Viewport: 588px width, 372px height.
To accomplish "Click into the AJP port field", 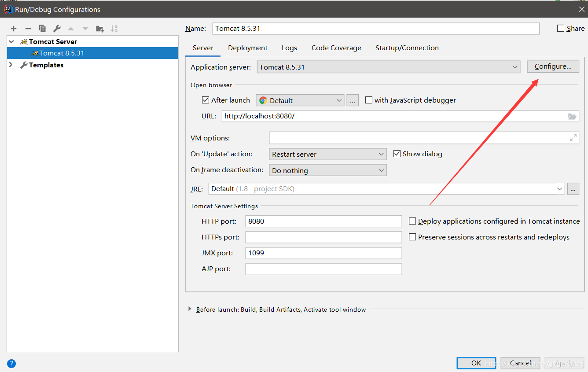I will click(323, 269).
